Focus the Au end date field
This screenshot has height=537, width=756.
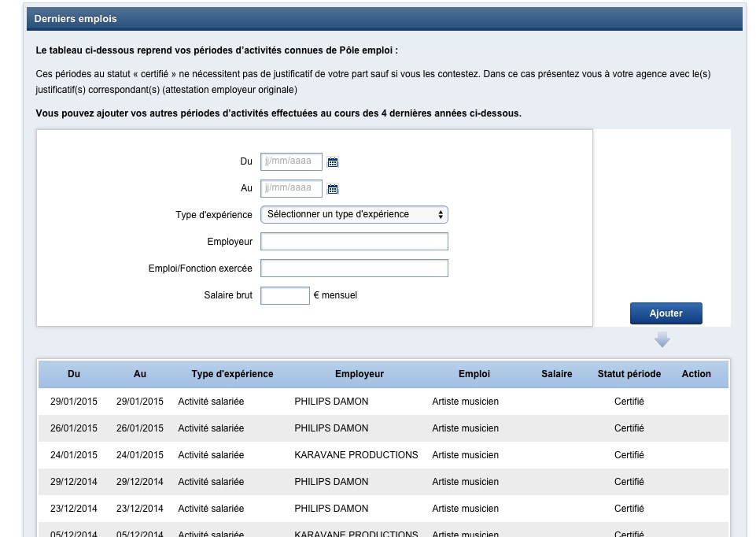[x=291, y=188]
